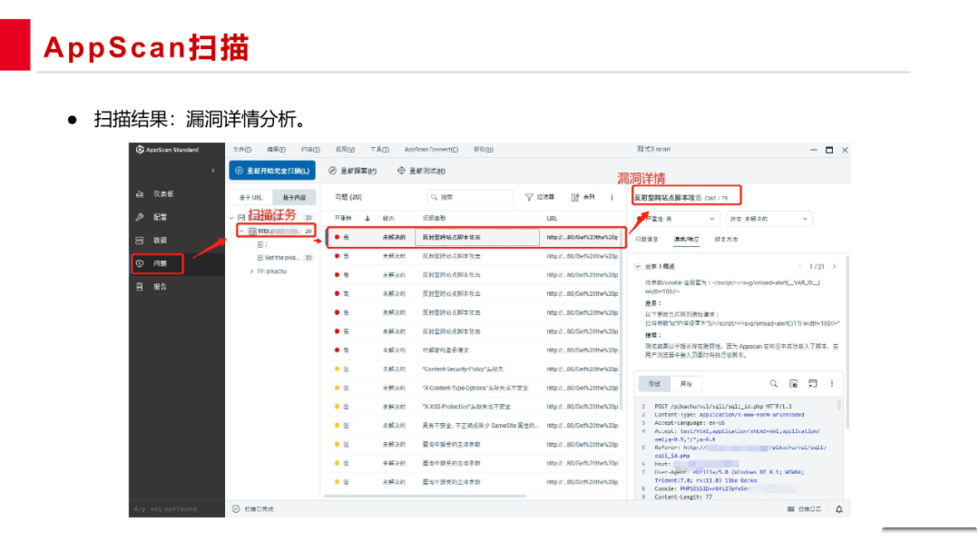
Task: Switch to the 修复方法 tab
Action: (x=726, y=240)
